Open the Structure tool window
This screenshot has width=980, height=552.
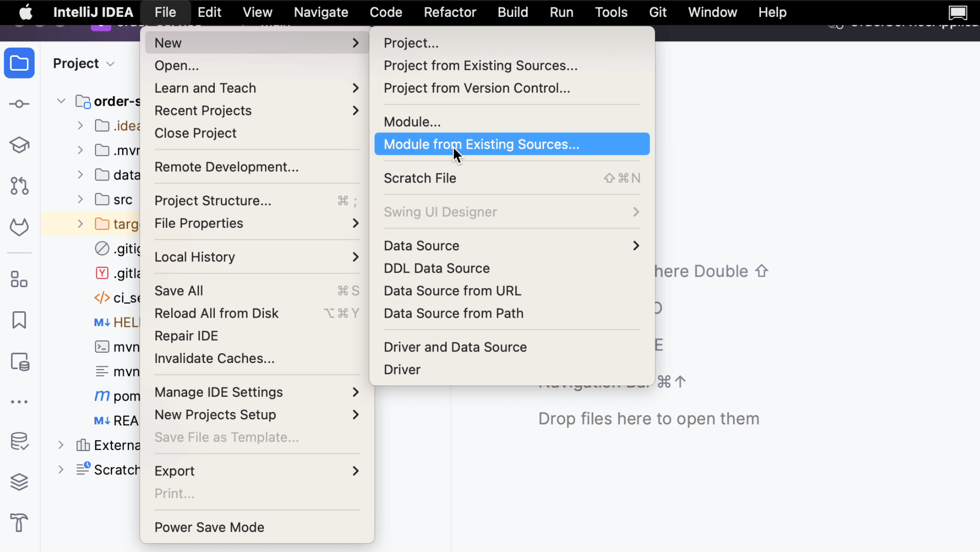pyautogui.click(x=19, y=280)
